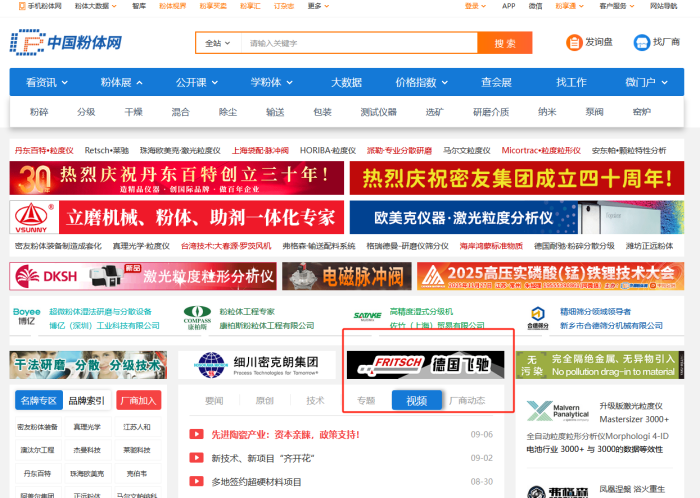Click video icon next to 新技术、新项目
Viewport: 700px width, 498px height.
[196, 458]
